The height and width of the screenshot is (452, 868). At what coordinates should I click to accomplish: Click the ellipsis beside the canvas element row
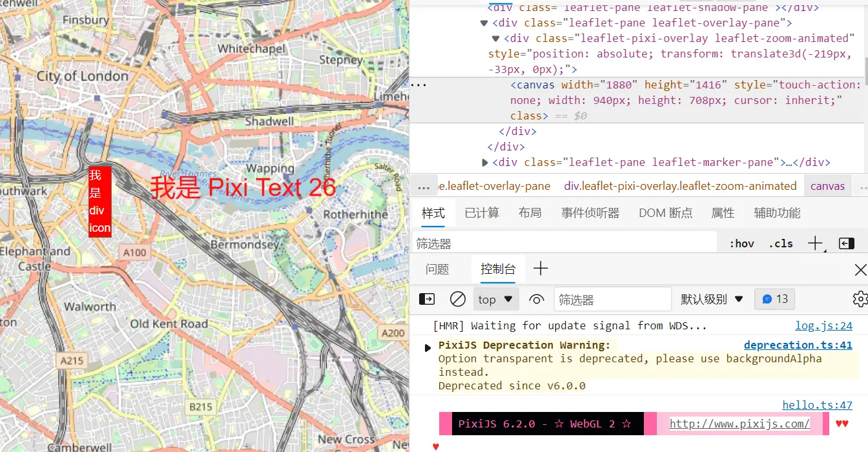[418, 85]
